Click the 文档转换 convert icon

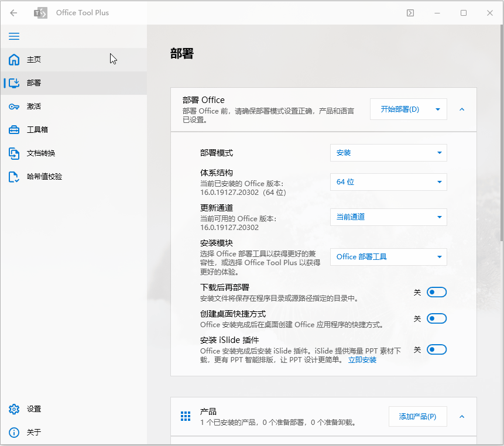coord(14,153)
